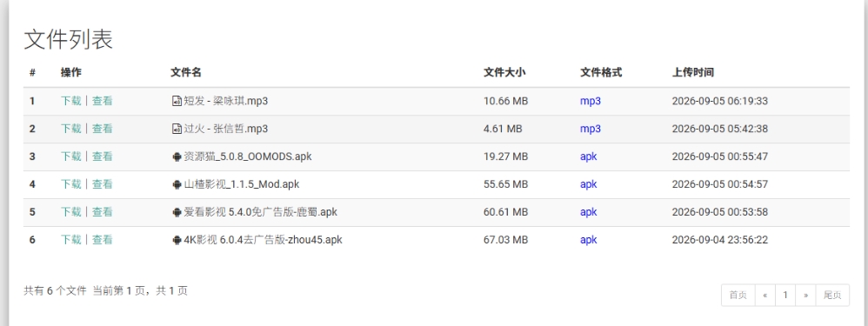Click upload time 2026-09-05 00:53:58
Screen dimensions: 868x326
point(719,211)
